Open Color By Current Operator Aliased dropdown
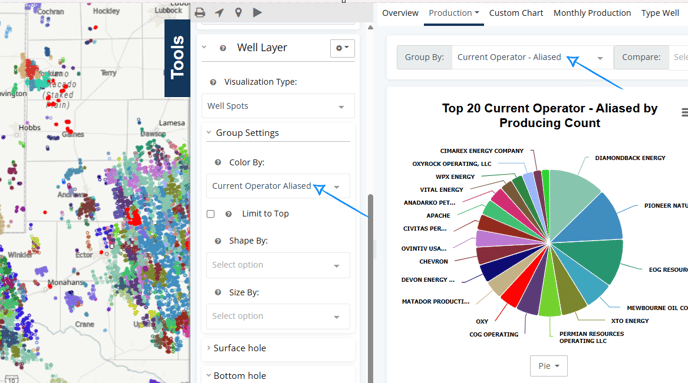The height and width of the screenshot is (383, 688). point(278,186)
